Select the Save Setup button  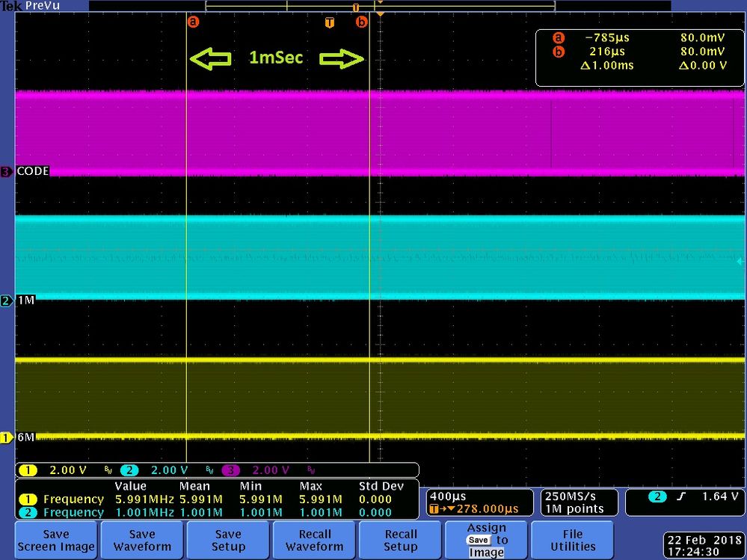click(x=228, y=540)
